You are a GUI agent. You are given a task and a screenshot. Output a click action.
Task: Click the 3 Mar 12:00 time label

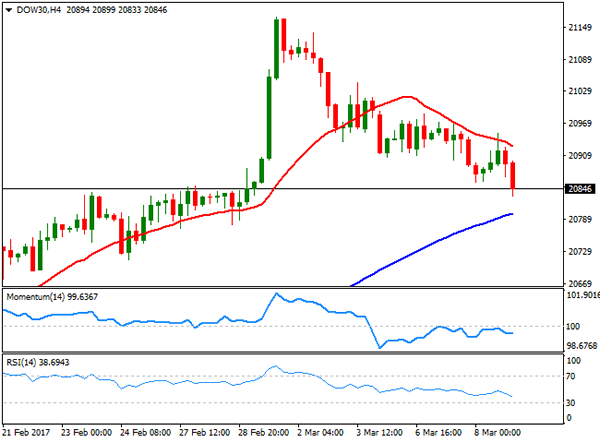[379, 433]
